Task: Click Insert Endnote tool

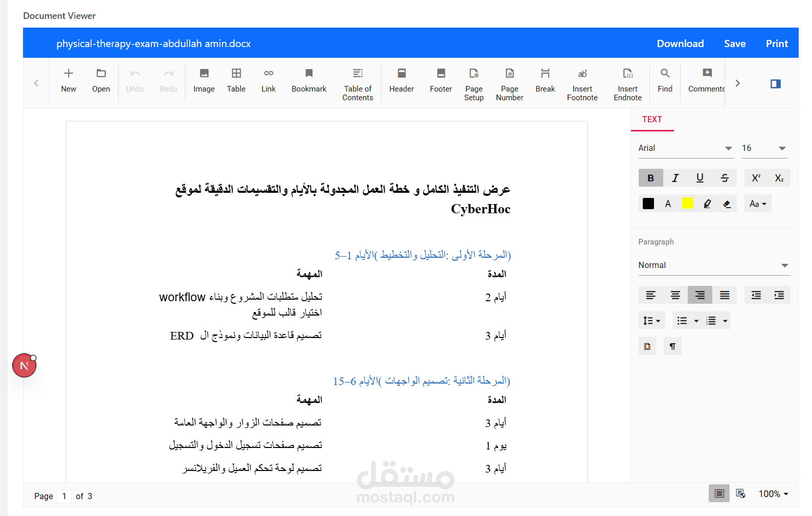Action: (x=628, y=84)
